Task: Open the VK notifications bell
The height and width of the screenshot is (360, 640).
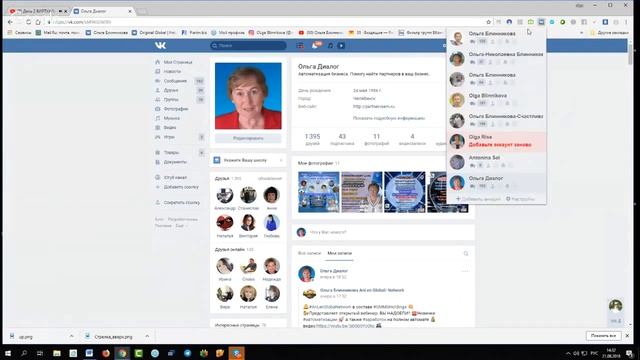Action: (x=316, y=45)
